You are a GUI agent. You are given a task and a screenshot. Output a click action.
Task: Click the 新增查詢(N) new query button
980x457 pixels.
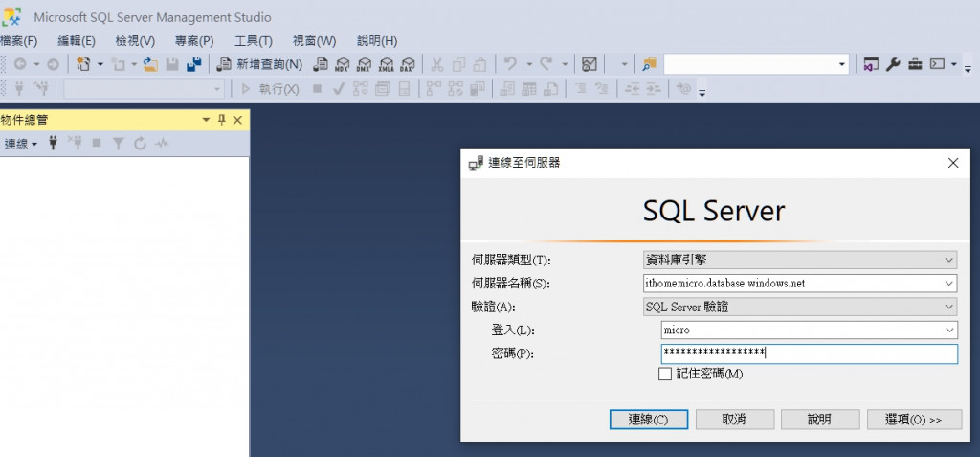(259, 64)
